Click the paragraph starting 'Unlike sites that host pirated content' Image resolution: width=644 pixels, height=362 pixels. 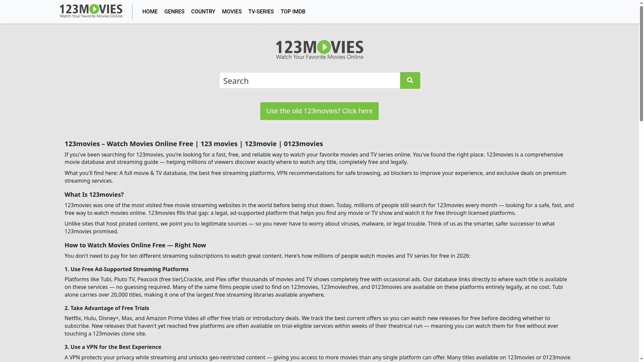pyautogui.click(x=310, y=228)
